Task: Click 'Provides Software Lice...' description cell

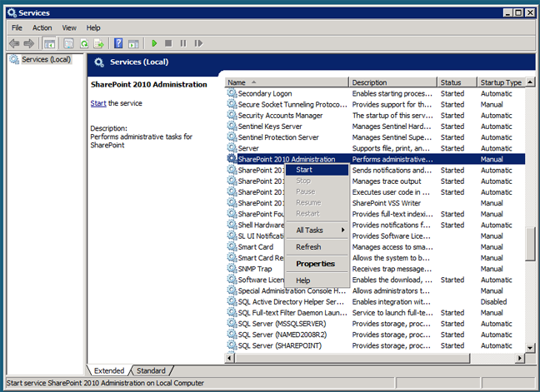Action: point(391,236)
